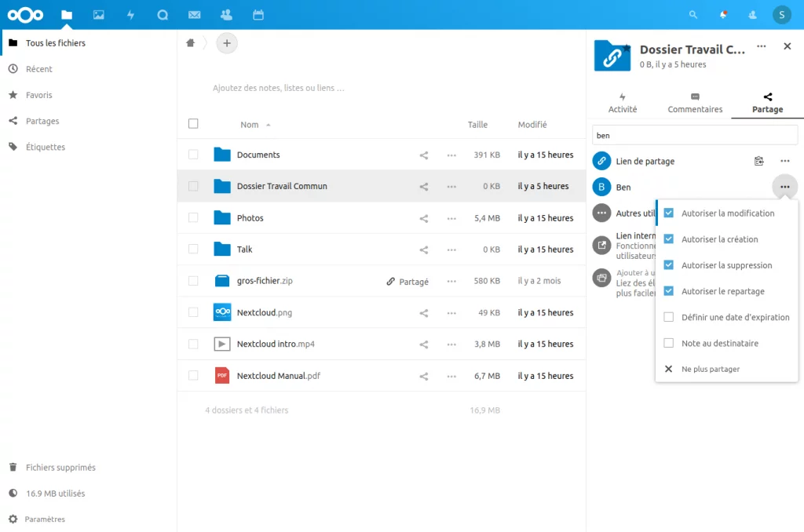
Task: Click the notes field Ajoutez des notes
Action: tap(279, 88)
